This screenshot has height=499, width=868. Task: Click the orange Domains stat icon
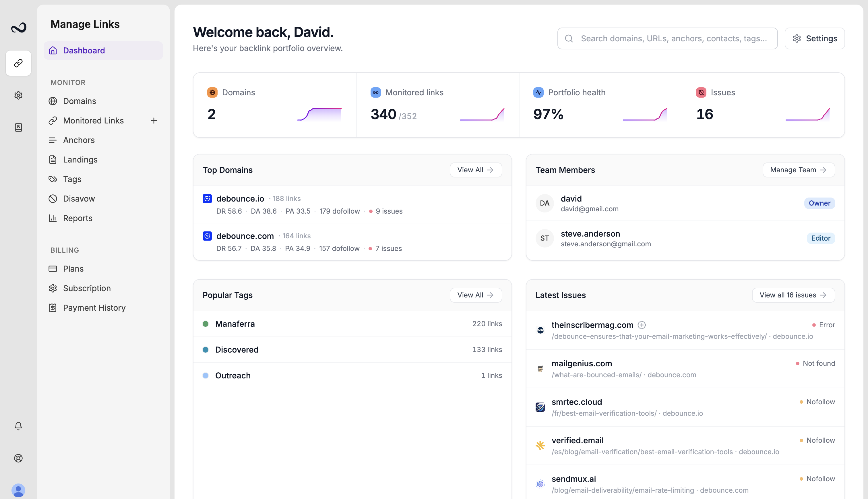coord(212,92)
